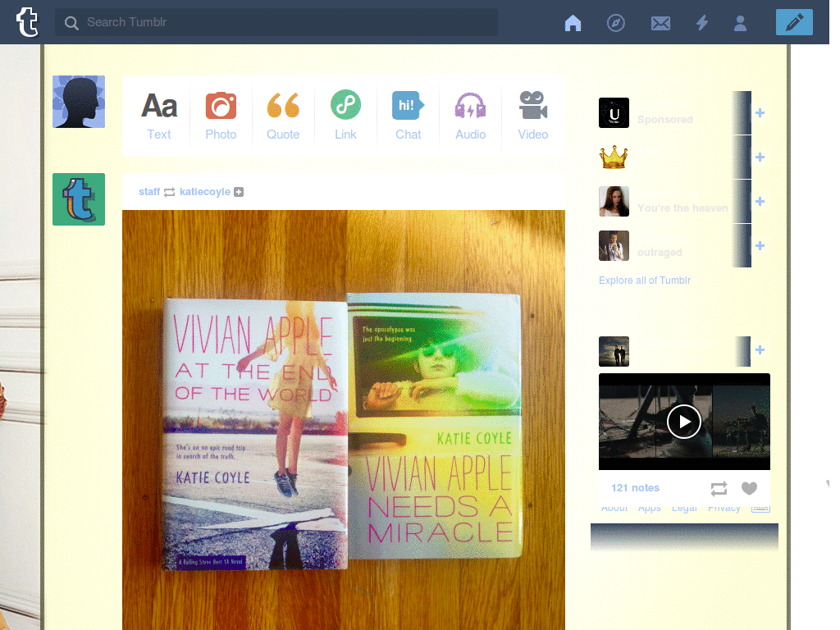Follow the radar post blog
The height and width of the screenshot is (630, 840).
point(760,349)
